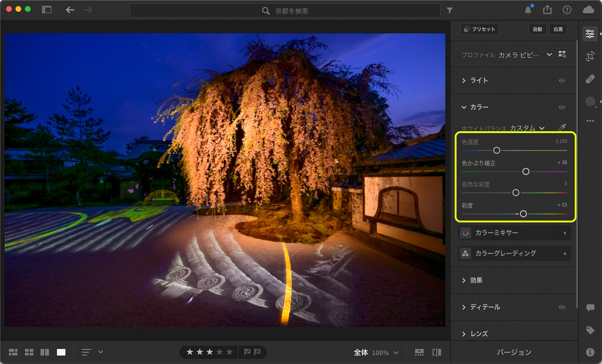Screen dimensions: 602x364
Task: Flag photo as rejected
Action: point(257,352)
